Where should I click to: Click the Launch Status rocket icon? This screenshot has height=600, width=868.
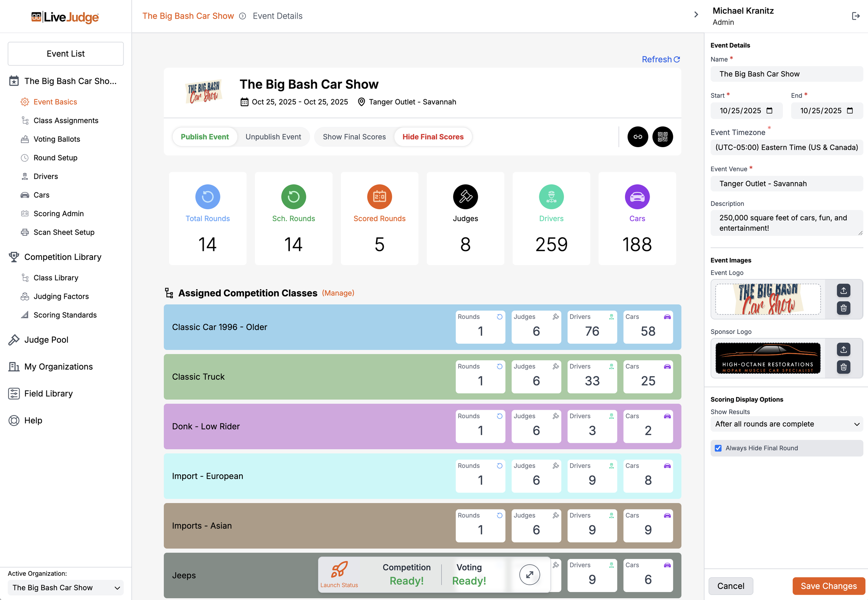(x=339, y=570)
